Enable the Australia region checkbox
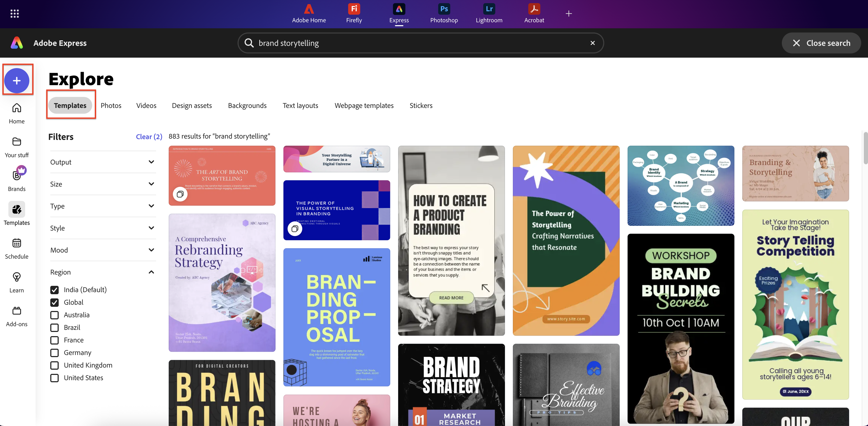The height and width of the screenshot is (426, 868). 54,315
